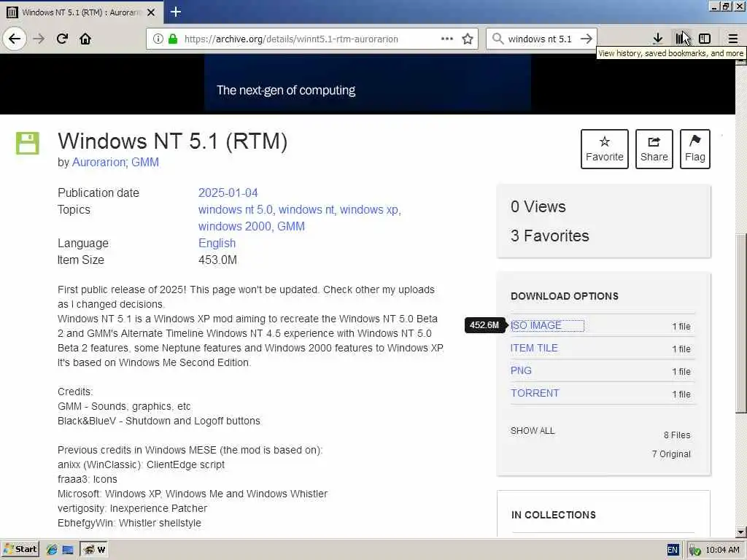The height and width of the screenshot is (560, 747).
Task: Download the PNG file
Action: click(x=521, y=370)
